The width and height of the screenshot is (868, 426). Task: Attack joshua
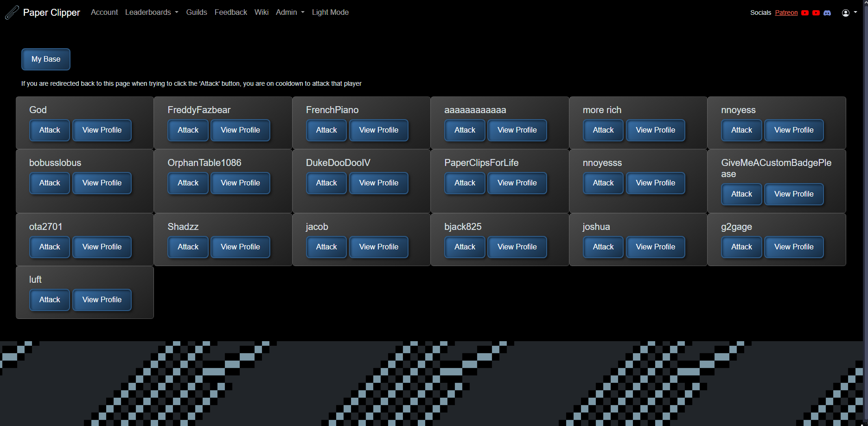[x=603, y=247]
